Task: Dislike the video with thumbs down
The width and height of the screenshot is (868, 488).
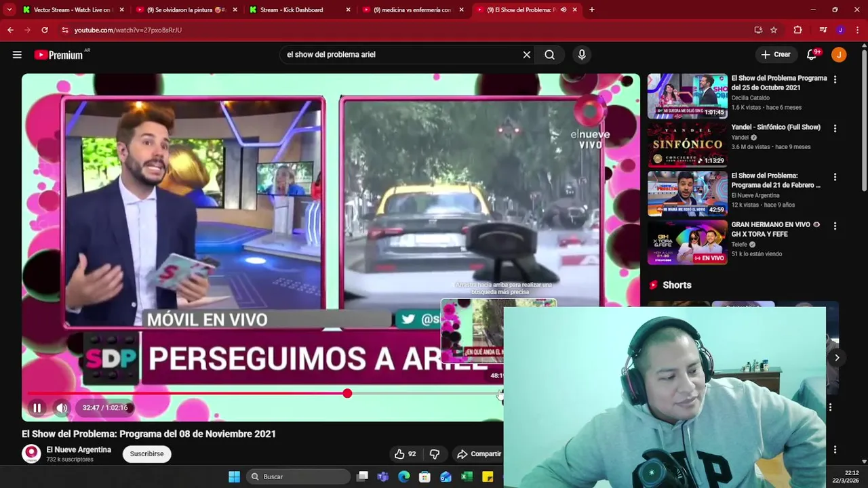Action: click(435, 454)
